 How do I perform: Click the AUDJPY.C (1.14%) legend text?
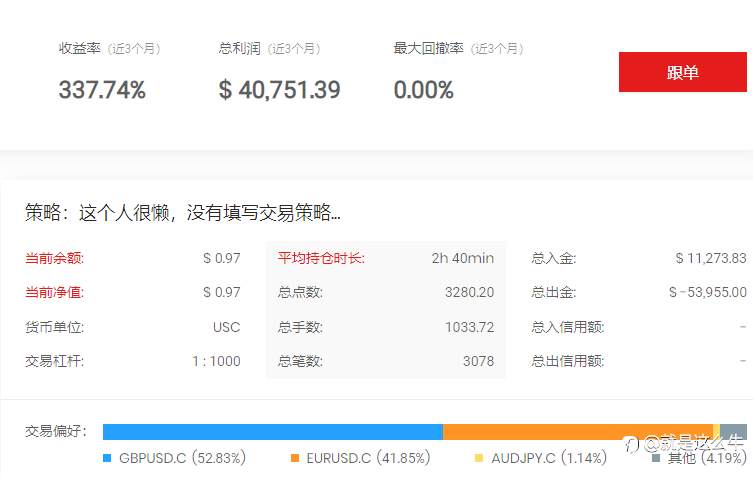pos(549,458)
